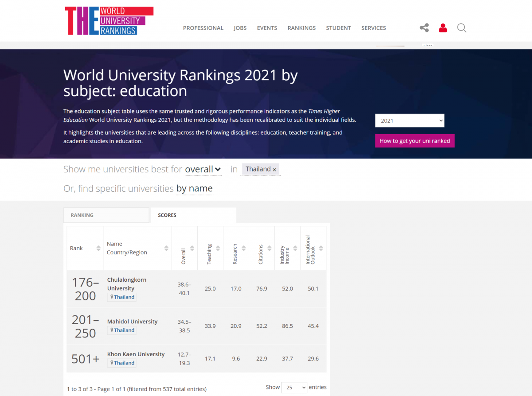
Task: Sort by Overall score arrows
Action: click(x=192, y=248)
